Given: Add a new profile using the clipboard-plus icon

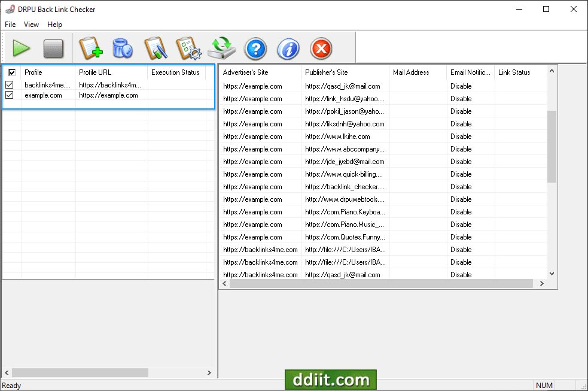Looking at the screenshot, I should [90, 49].
